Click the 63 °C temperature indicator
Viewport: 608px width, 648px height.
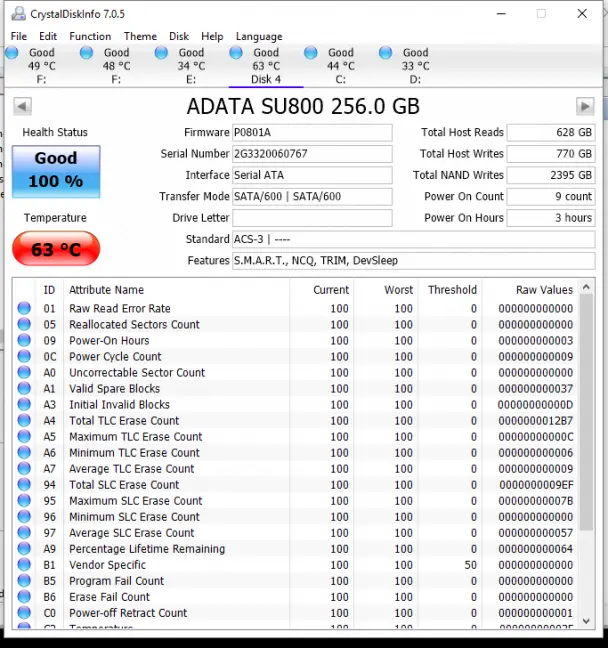(x=56, y=249)
